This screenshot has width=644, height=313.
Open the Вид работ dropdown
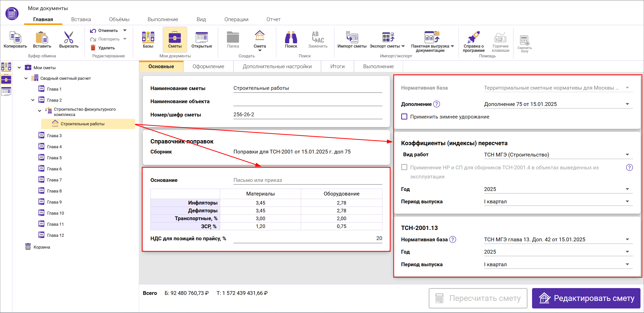click(x=627, y=155)
